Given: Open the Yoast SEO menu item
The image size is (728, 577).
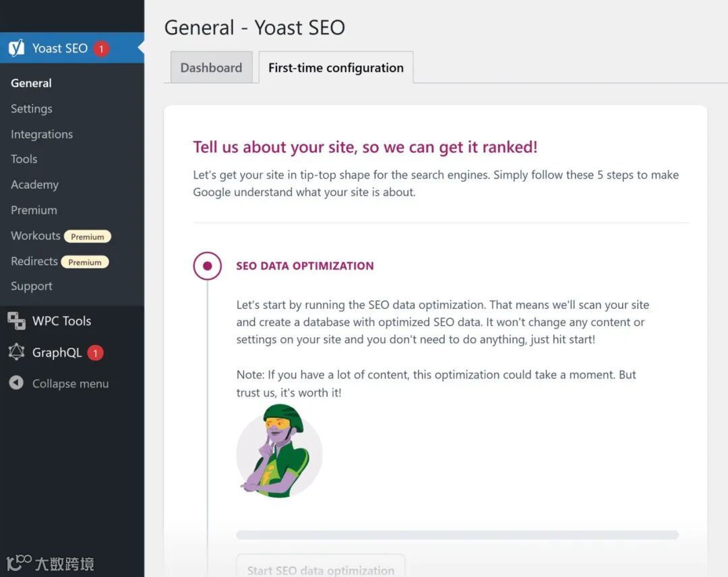Looking at the screenshot, I should click(72, 48).
